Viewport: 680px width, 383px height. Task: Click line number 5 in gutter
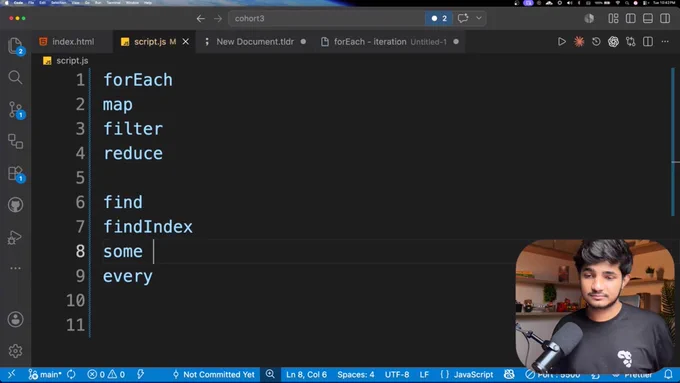pos(80,178)
